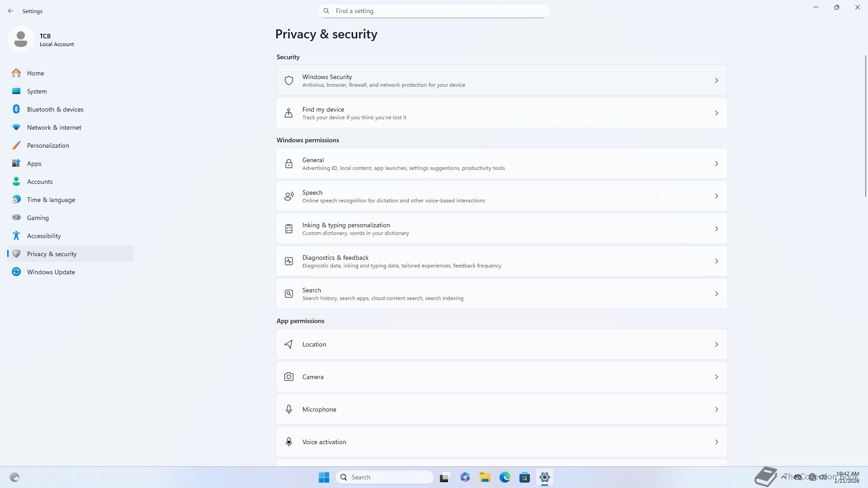Click the Diagnostics & feedback icon
Viewport: 868px width, 488px height.
(x=288, y=261)
